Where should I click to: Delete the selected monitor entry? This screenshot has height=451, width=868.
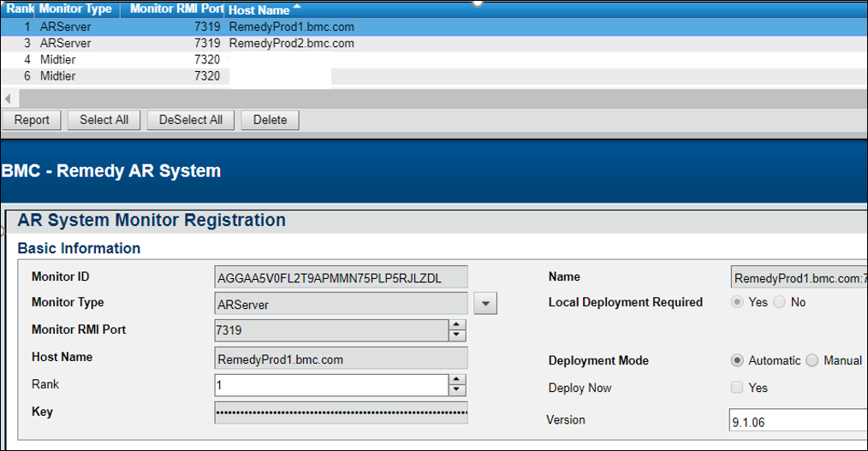click(270, 120)
